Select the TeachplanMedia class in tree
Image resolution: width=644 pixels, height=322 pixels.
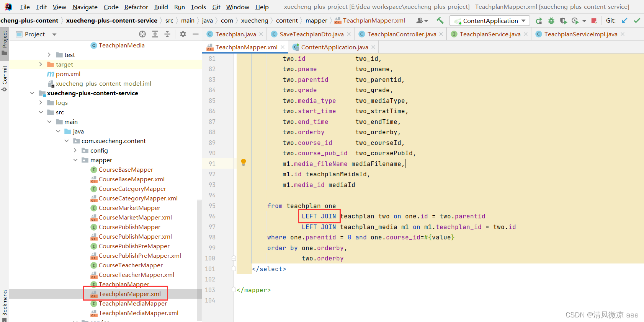[121, 45]
